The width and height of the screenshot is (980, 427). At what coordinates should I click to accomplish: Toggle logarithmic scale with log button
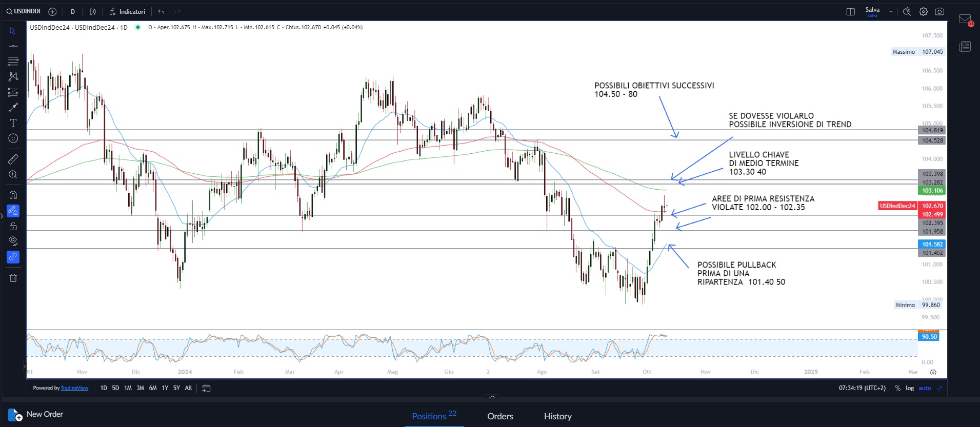coord(910,388)
